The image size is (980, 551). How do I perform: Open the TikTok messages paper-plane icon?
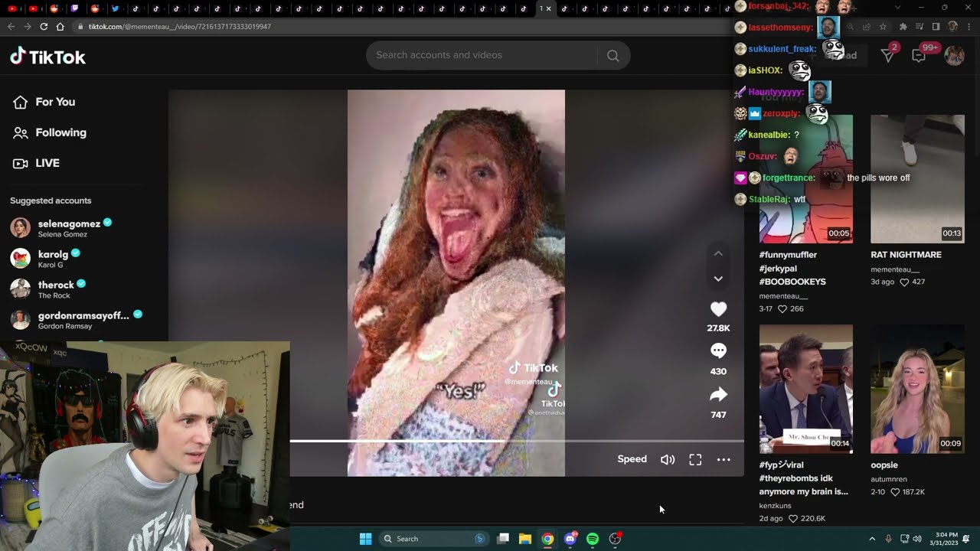(x=888, y=55)
